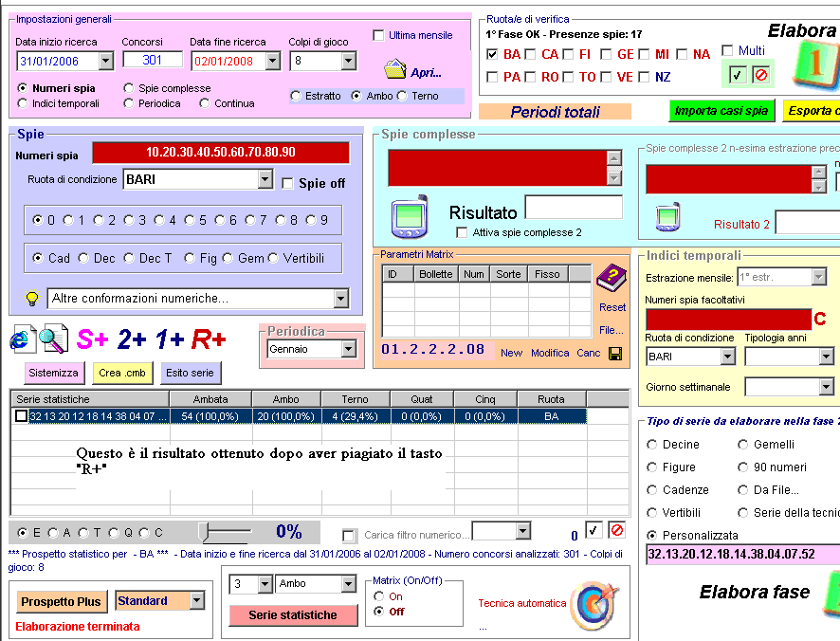Click the red C clear letter
The image size is (840, 641).
tap(820, 319)
